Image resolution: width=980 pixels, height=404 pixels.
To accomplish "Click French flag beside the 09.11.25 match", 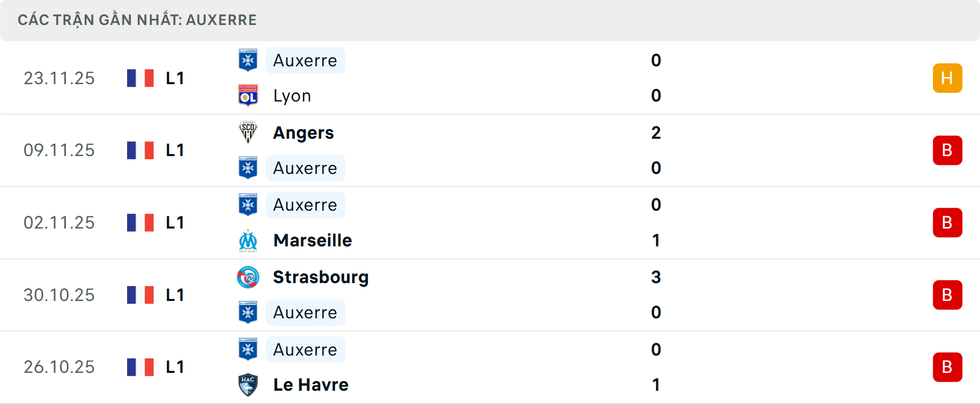I will point(140,150).
